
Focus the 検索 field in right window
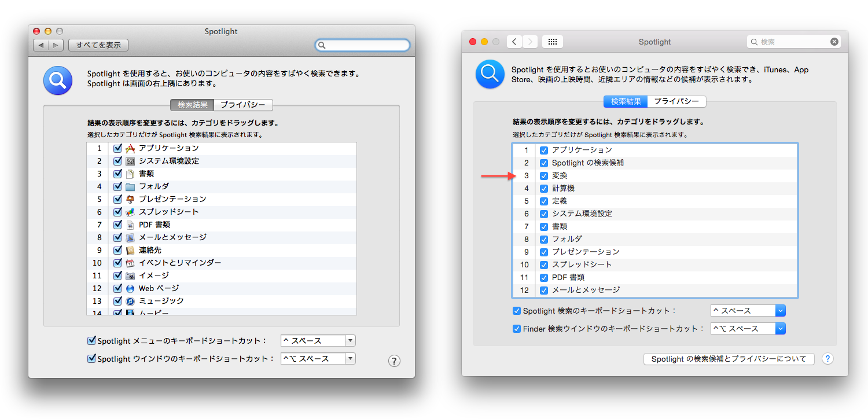tap(793, 42)
